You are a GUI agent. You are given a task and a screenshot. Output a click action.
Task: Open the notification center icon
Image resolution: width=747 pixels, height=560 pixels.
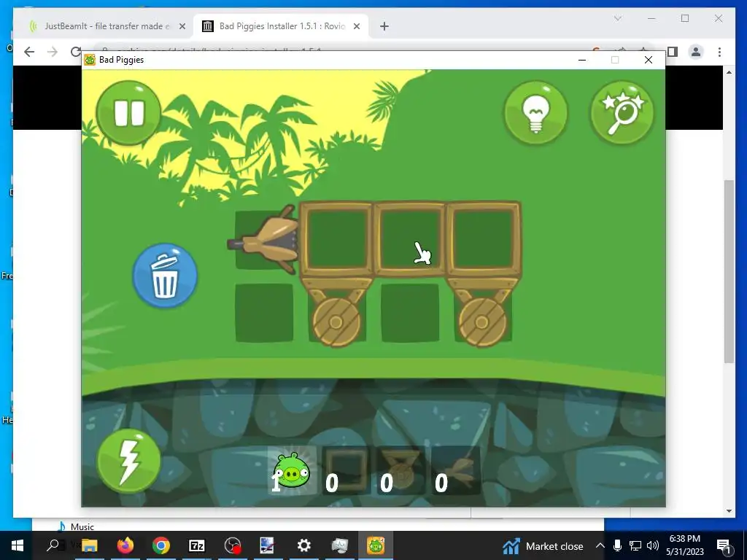(723, 545)
